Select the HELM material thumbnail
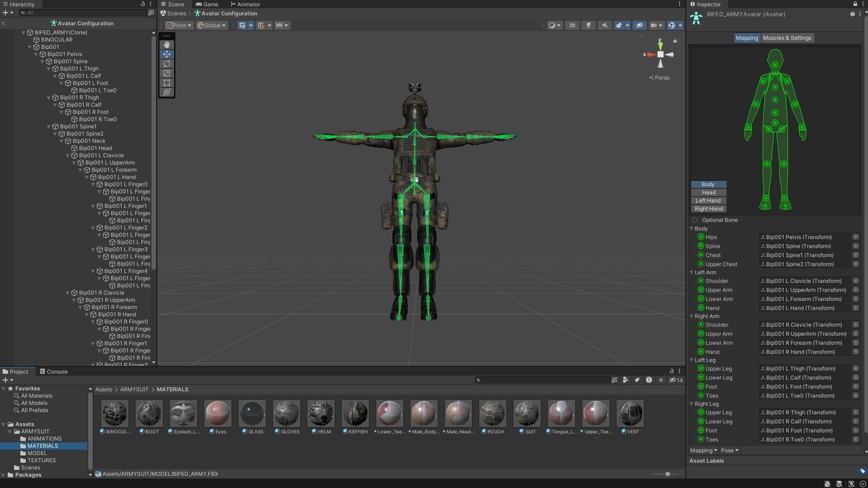868x488 pixels. pyautogui.click(x=321, y=413)
